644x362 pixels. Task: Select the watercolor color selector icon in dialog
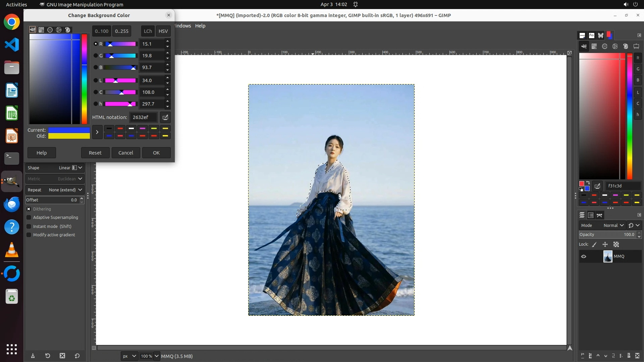pos(50,30)
